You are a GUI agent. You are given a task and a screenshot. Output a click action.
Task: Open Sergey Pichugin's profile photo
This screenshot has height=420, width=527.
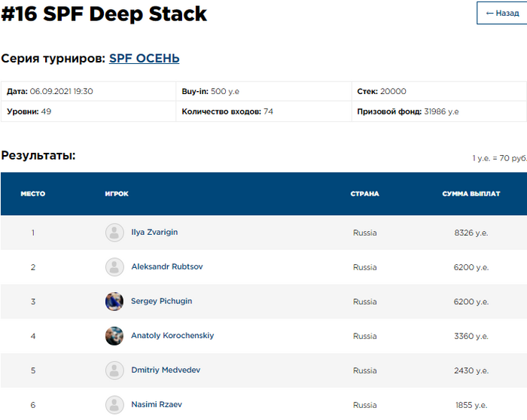coord(114,302)
